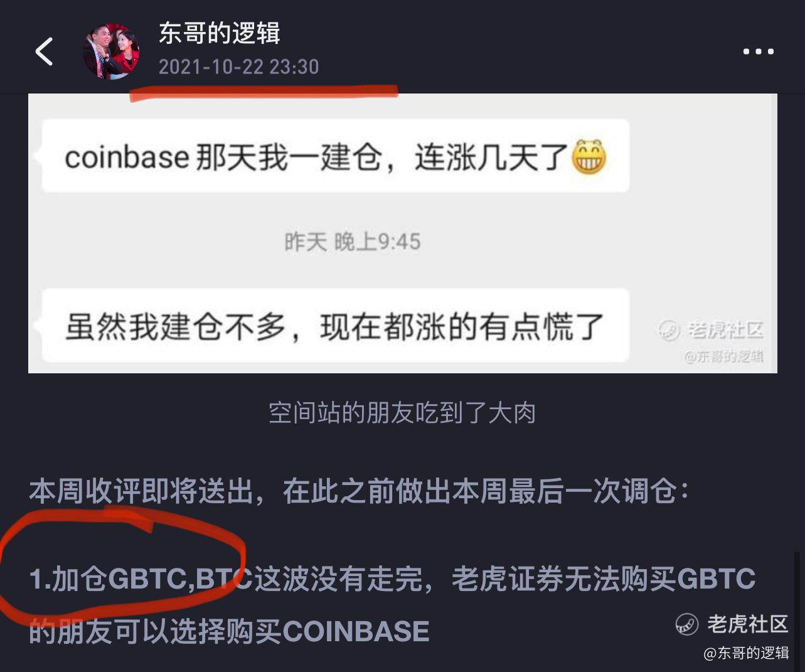Tap the paragraph starting 本周收评即将送出
This screenshot has height=672, width=805.
click(x=360, y=491)
